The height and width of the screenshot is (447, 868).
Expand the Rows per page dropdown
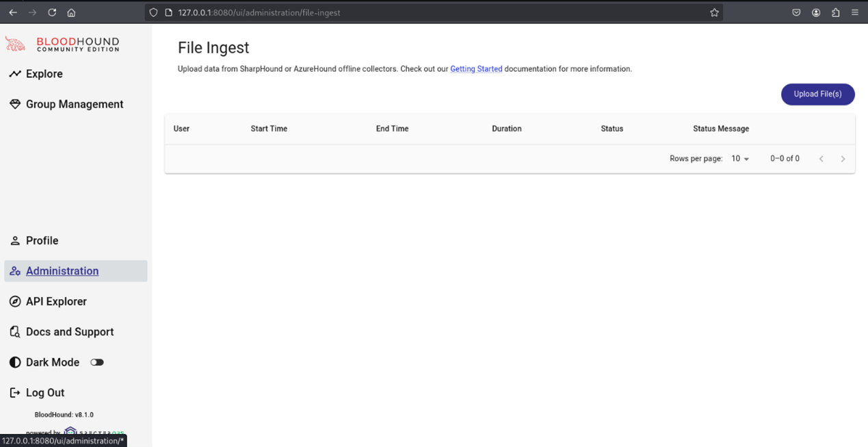[x=740, y=159]
